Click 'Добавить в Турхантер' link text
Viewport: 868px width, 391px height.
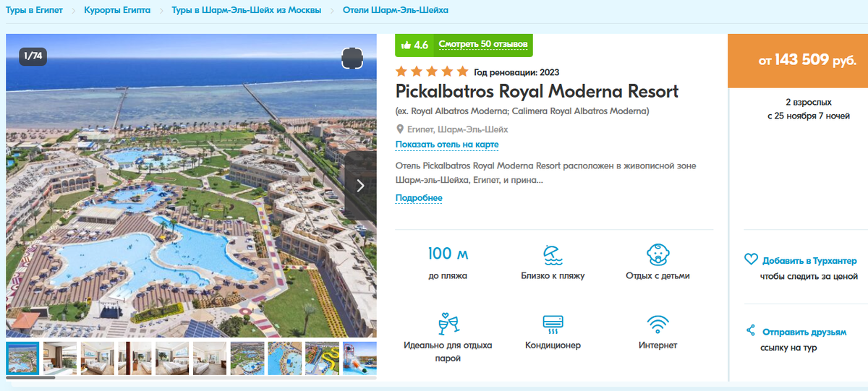click(809, 261)
